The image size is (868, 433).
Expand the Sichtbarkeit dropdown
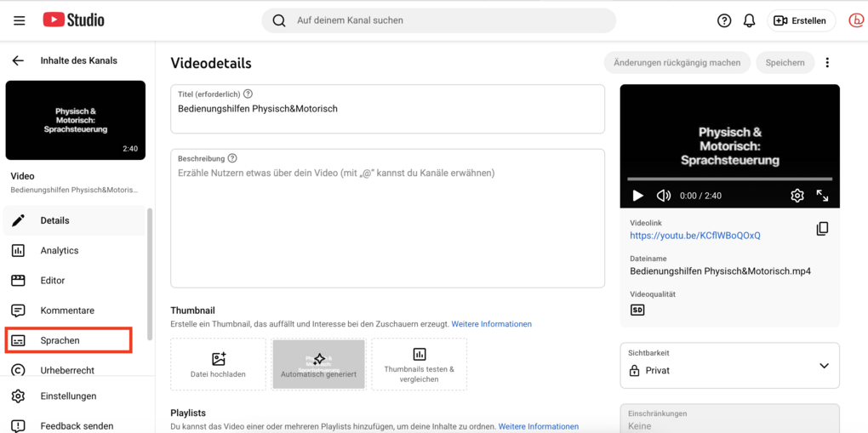729,365
